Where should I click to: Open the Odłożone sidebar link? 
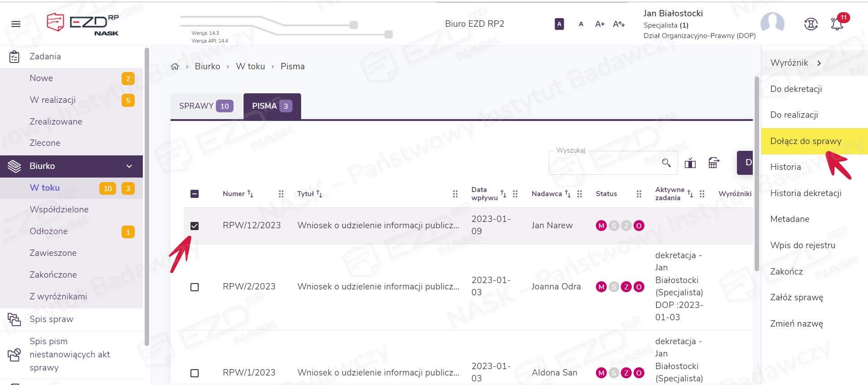pos(49,231)
